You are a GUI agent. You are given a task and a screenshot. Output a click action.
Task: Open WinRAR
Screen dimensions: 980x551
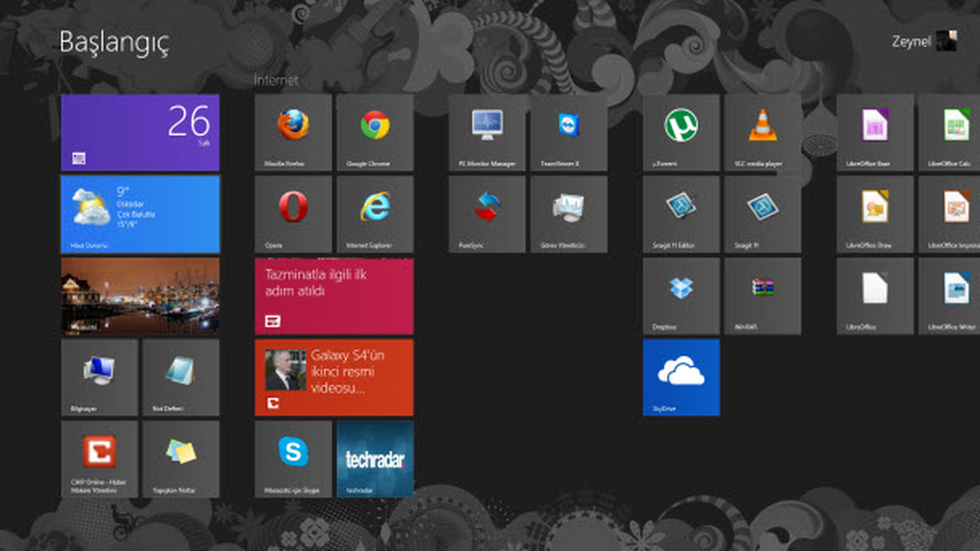(763, 295)
